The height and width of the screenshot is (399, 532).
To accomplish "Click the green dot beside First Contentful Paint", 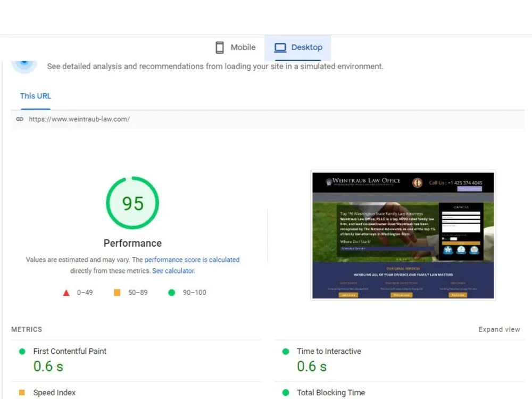I will 22,352.
